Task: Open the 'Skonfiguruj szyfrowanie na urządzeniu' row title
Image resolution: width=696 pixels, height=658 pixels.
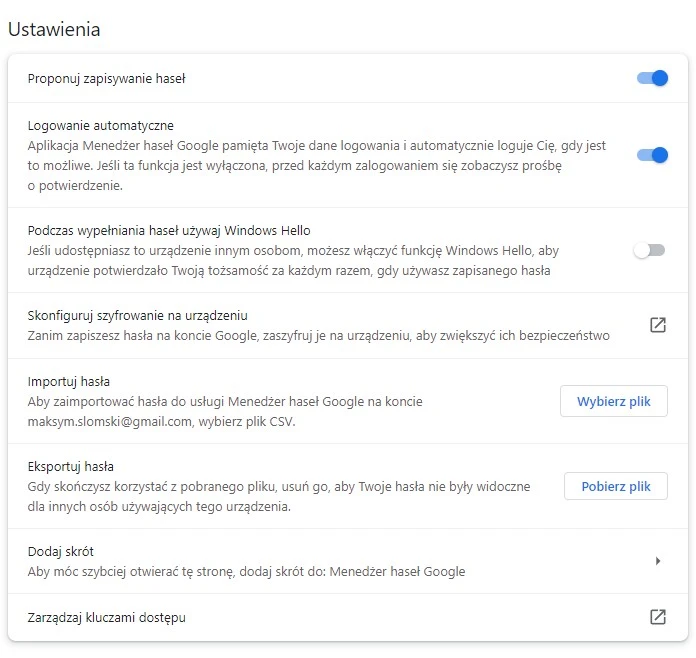Action: click(137, 316)
